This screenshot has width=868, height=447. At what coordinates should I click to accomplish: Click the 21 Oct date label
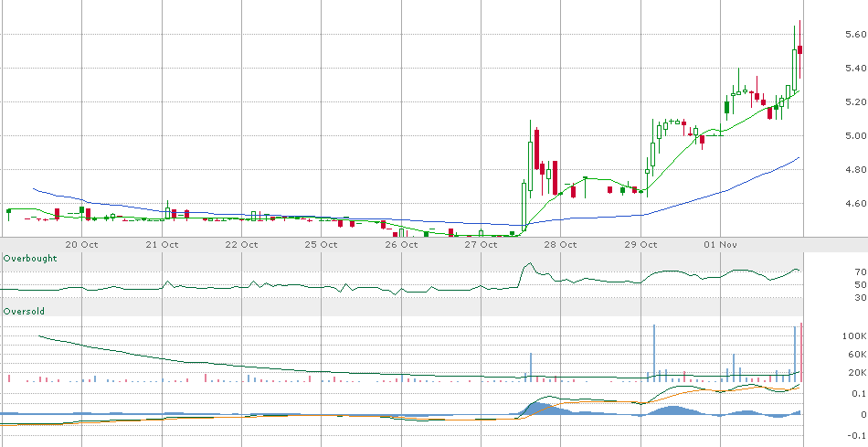pyautogui.click(x=162, y=244)
